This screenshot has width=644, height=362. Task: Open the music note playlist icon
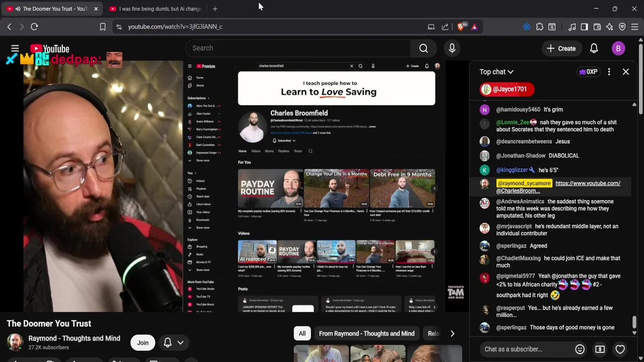point(572,27)
